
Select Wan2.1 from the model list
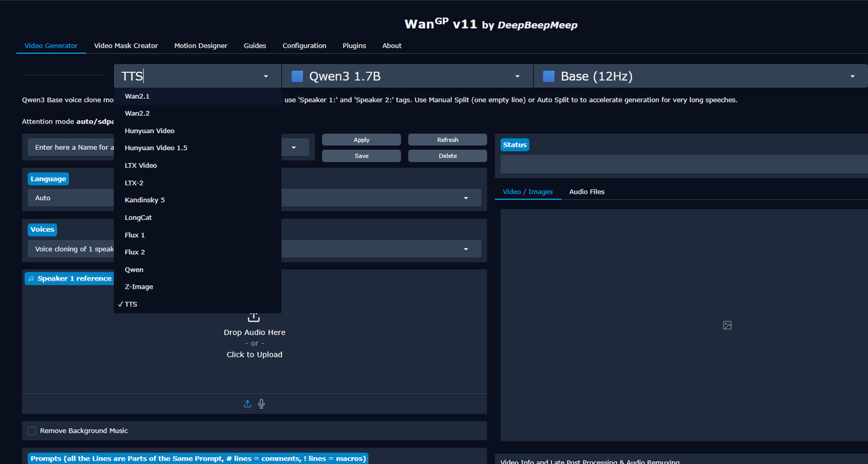coord(197,96)
